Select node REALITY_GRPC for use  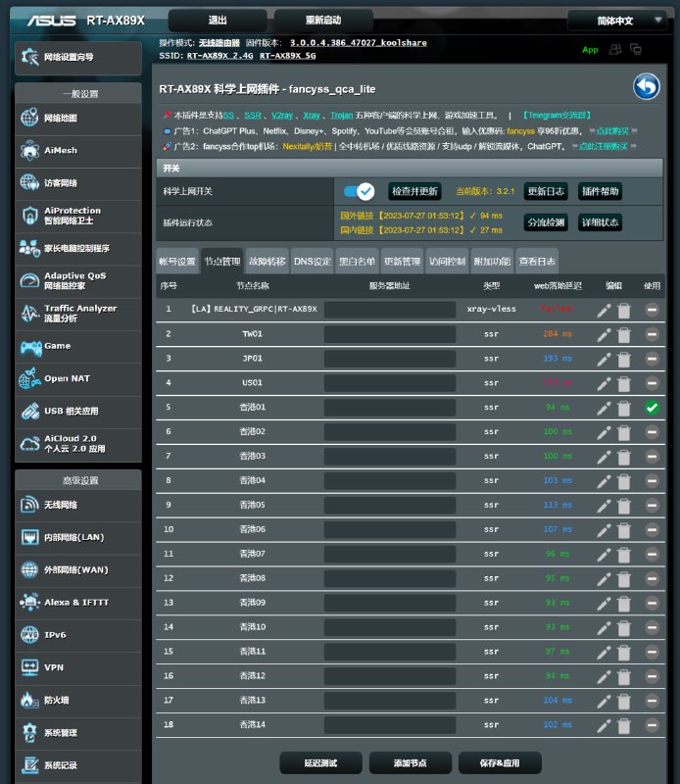coord(652,310)
